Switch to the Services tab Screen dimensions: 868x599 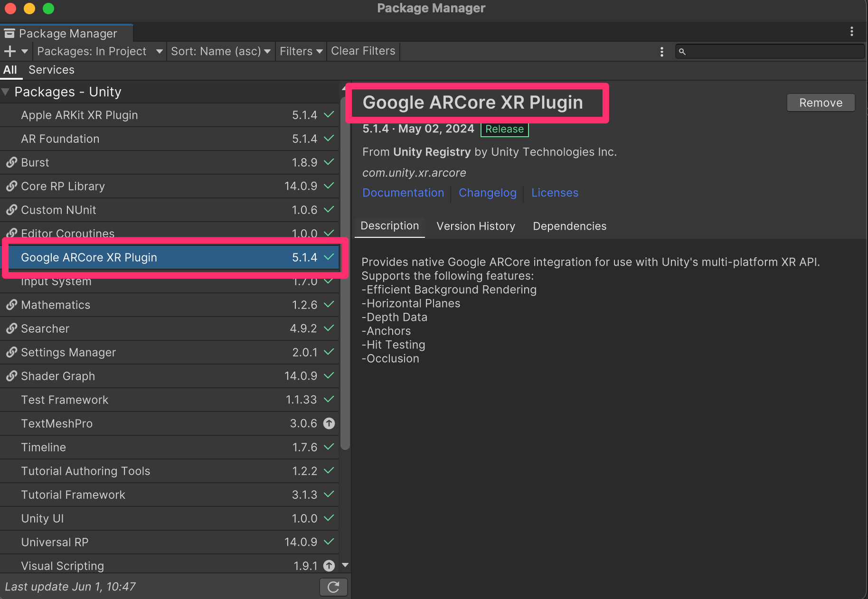click(x=51, y=70)
